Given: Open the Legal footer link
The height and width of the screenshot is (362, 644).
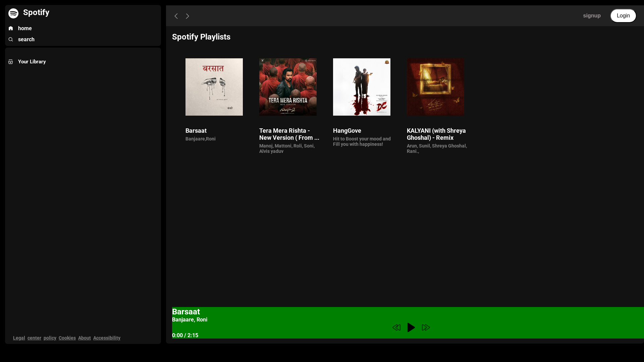Looking at the screenshot, I should pyautogui.click(x=19, y=338).
